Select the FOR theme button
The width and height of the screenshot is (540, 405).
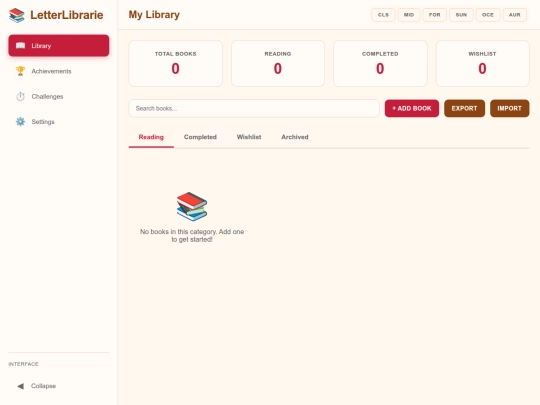click(x=435, y=15)
